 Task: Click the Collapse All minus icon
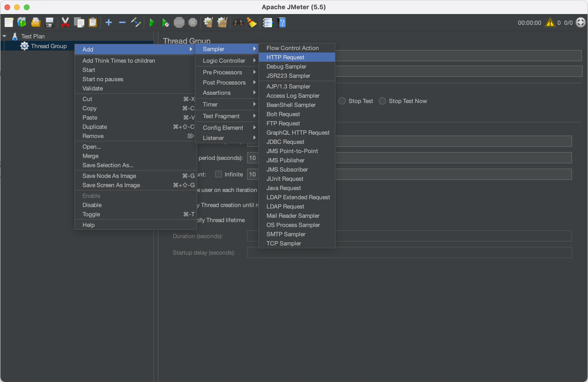122,23
